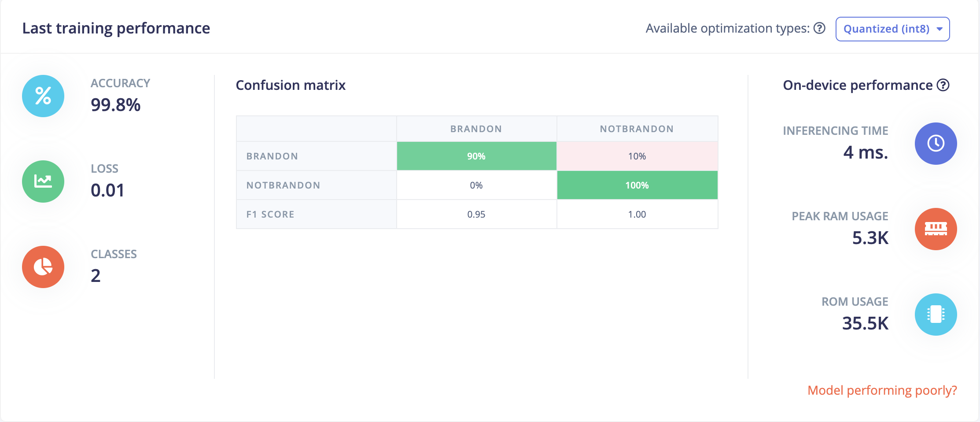The image size is (980, 422).
Task: Click the "Model performing poorly?" link
Action: pyautogui.click(x=882, y=390)
